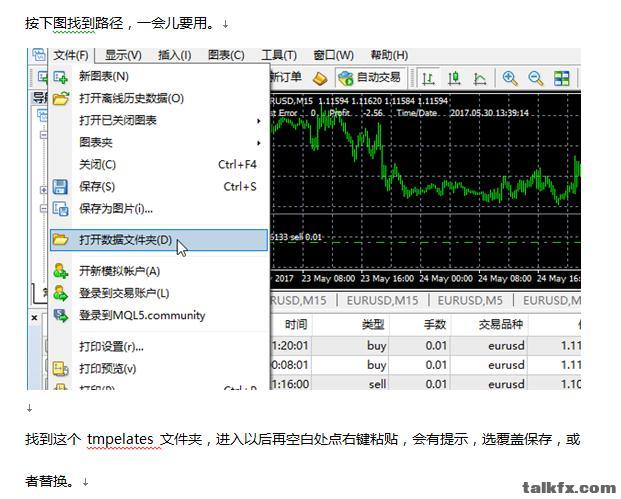Open 打印设置(r)... entry

point(158,347)
